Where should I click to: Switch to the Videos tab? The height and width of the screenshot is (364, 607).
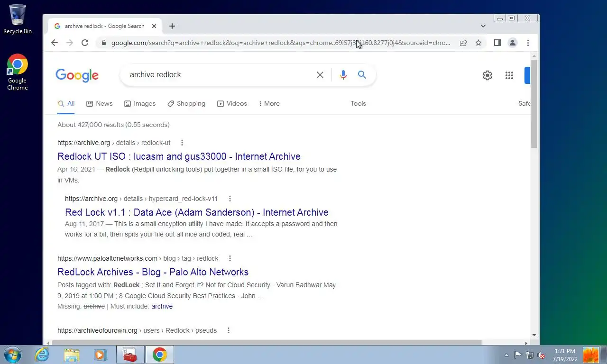point(232,103)
